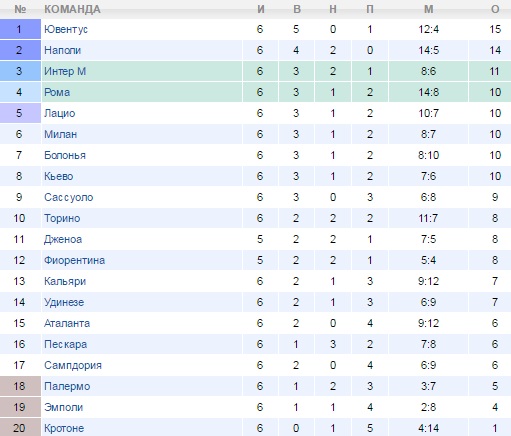The height and width of the screenshot is (436, 511).
Task: Open the Наполи team link
Action: click(x=62, y=50)
